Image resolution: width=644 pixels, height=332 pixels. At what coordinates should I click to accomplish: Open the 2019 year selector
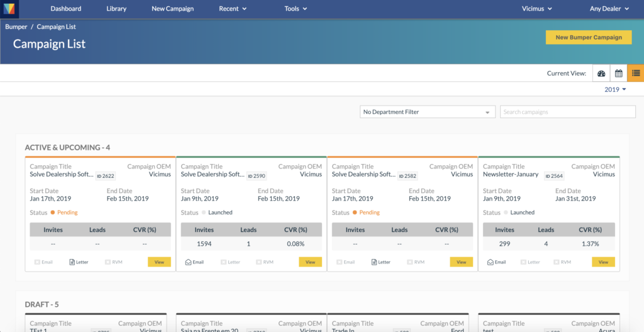(x=615, y=89)
